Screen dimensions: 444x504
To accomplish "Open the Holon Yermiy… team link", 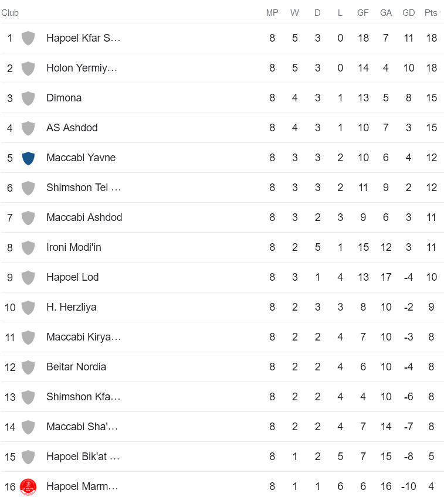I will [x=82, y=68].
